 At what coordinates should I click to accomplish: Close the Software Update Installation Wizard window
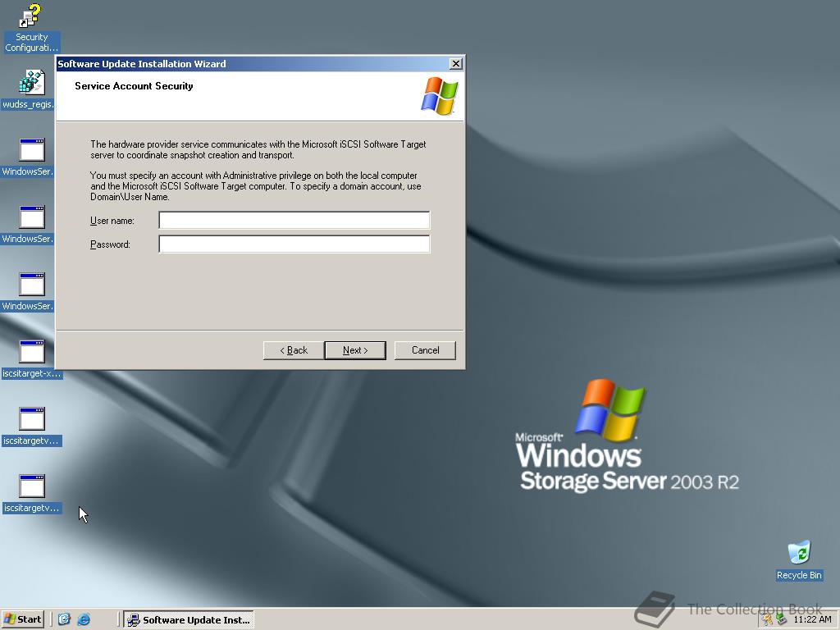pyautogui.click(x=455, y=64)
